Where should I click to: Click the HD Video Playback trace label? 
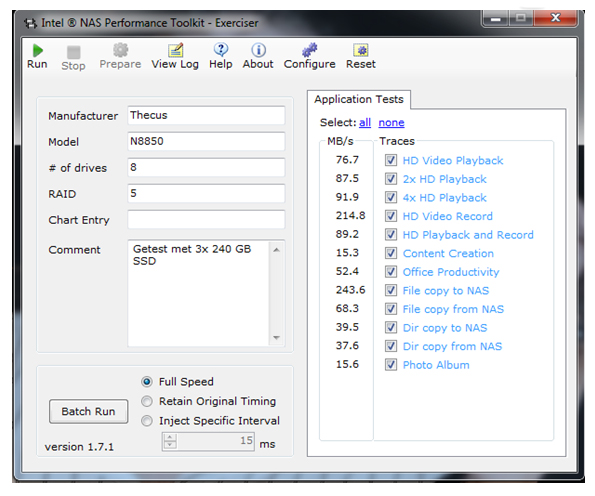coord(453,161)
